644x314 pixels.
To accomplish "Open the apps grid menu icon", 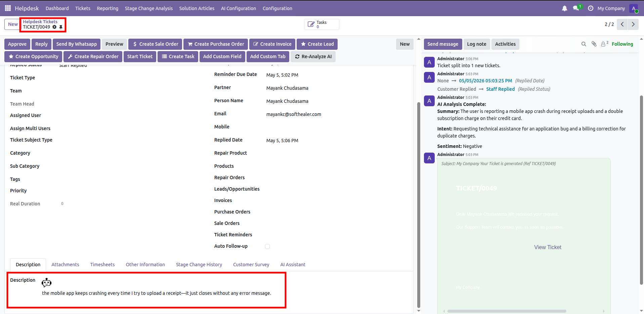I will [8, 8].
